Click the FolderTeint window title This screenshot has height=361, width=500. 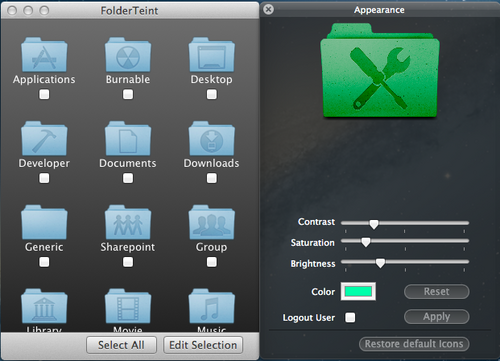129,11
